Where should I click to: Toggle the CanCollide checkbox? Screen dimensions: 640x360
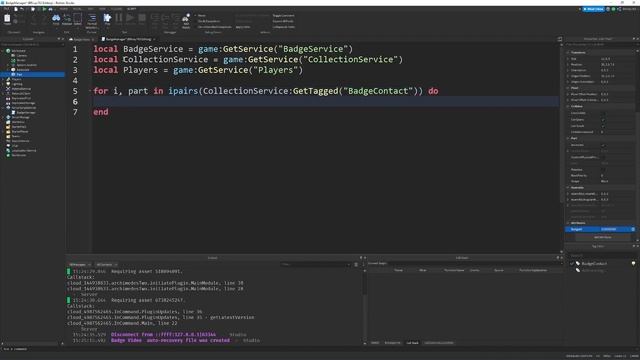pyautogui.click(x=603, y=113)
